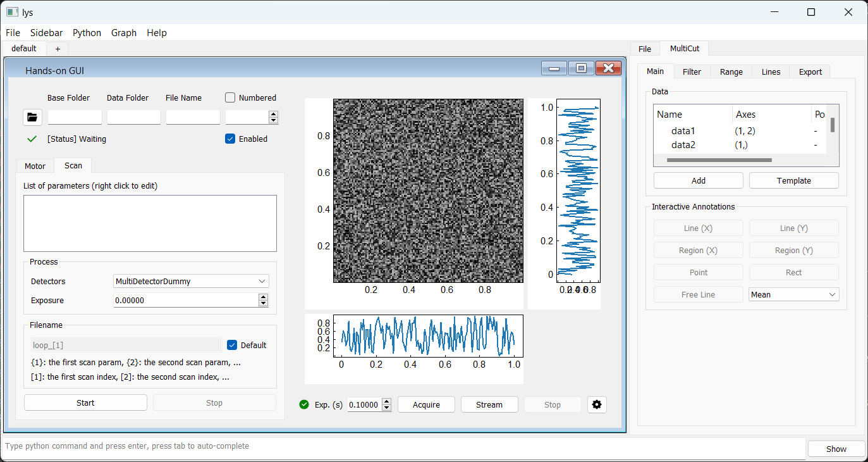Switch to the Motor tab
This screenshot has height=462, width=868.
pyautogui.click(x=35, y=166)
